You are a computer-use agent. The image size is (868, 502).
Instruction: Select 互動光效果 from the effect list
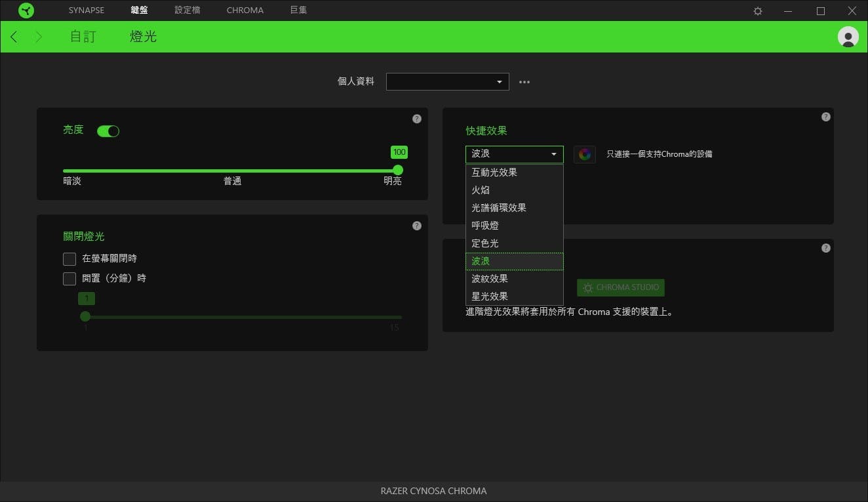pos(515,173)
